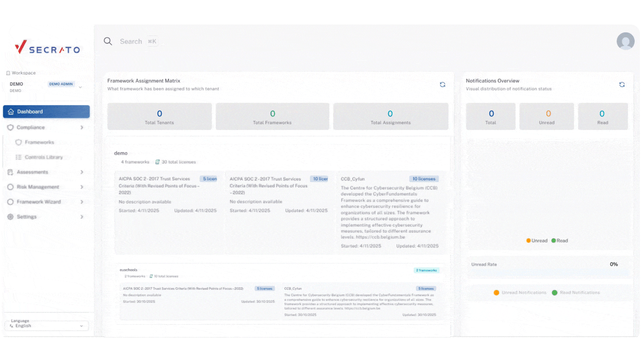Toggle the Read legend item in chart
The width and height of the screenshot is (644, 362).
point(560,241)
